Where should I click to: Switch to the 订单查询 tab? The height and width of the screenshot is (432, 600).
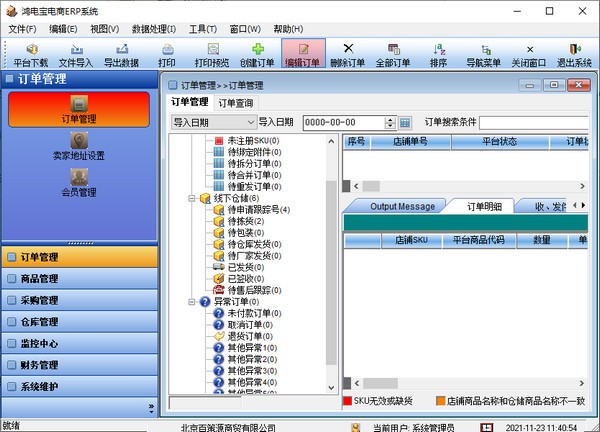pyautogui.click(x=236, y=102)
